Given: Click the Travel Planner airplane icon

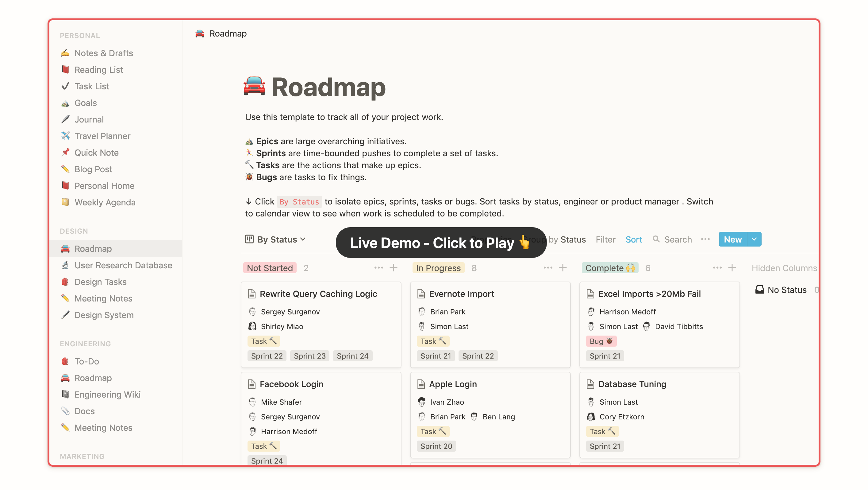Looking at the screenshot, I should click(x=65, y=136).
